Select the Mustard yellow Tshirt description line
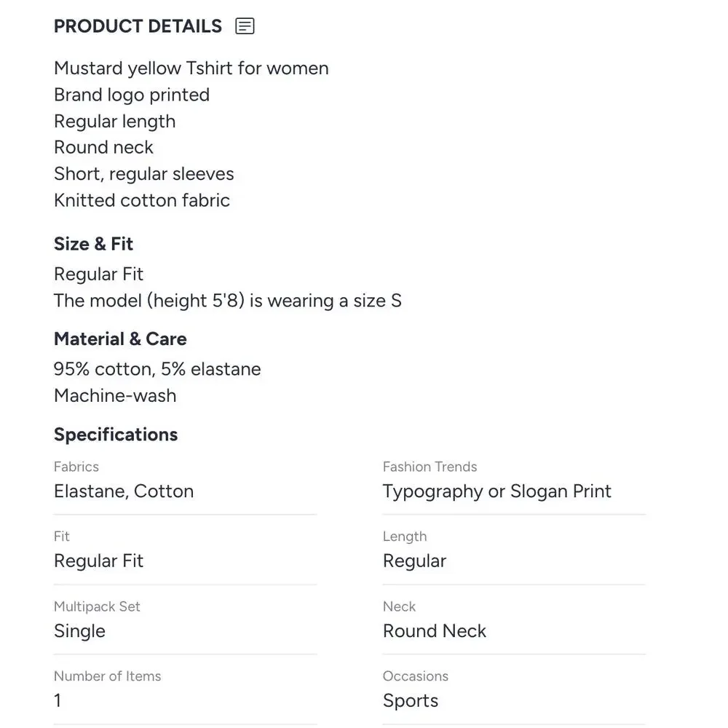Viewport: 728px width, 728px height. (x=191, y=68)
